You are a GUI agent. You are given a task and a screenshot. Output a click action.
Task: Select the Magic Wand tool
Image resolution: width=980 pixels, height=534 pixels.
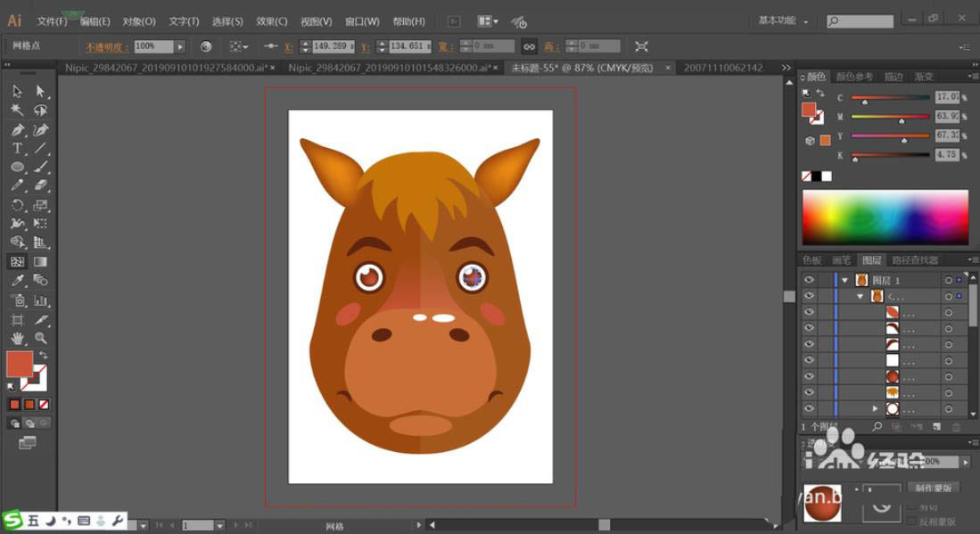[18, 110]
